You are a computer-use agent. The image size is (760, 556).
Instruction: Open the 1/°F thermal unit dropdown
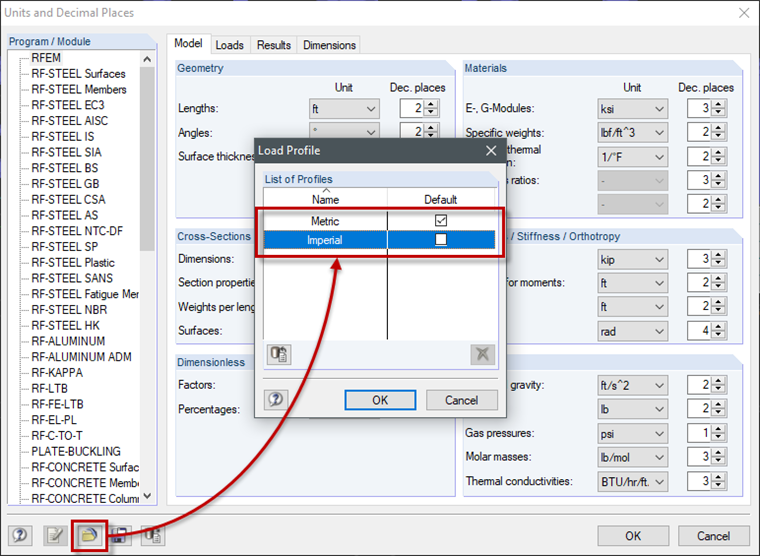(x=633, y=157)
